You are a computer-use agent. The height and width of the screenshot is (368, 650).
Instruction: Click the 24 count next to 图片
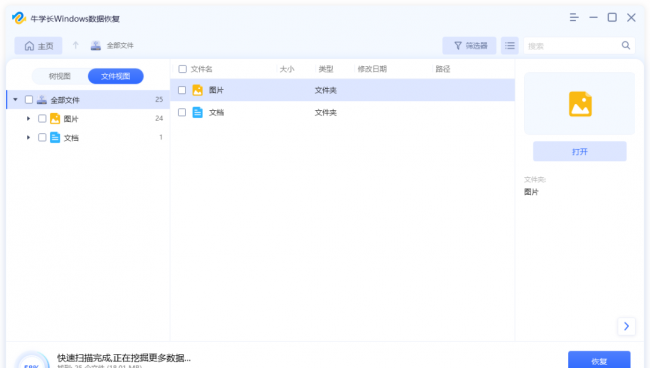coord(159,119)
